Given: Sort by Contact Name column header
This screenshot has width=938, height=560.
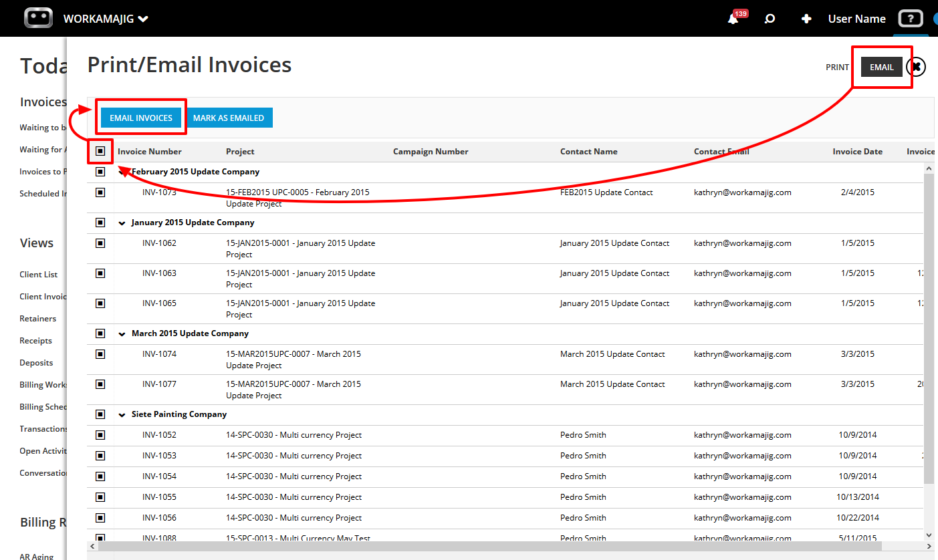Looking at the screenshot, I should pos(589,152).
